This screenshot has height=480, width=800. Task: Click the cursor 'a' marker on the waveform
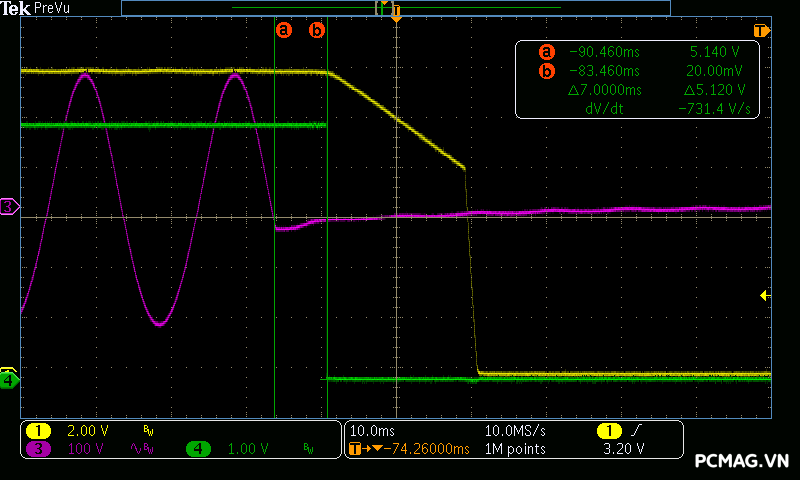coord(284,30)
